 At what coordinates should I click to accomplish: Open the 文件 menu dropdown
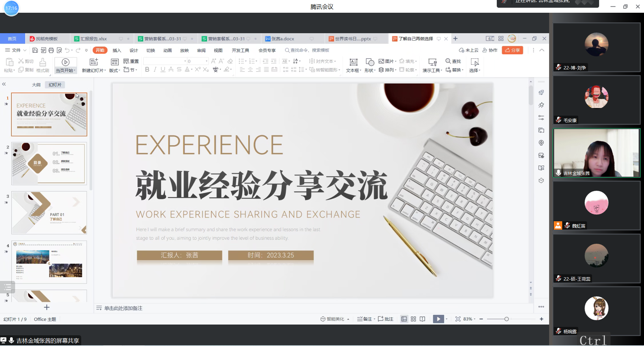coord(16,50)
